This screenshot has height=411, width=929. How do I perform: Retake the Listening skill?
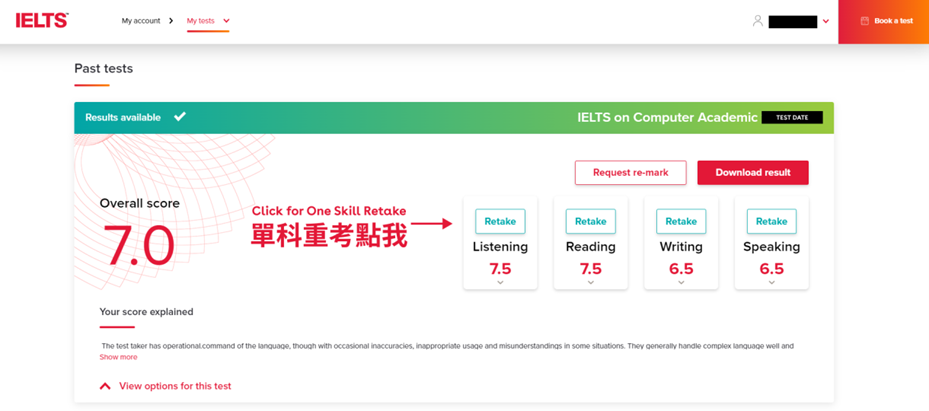500,221
